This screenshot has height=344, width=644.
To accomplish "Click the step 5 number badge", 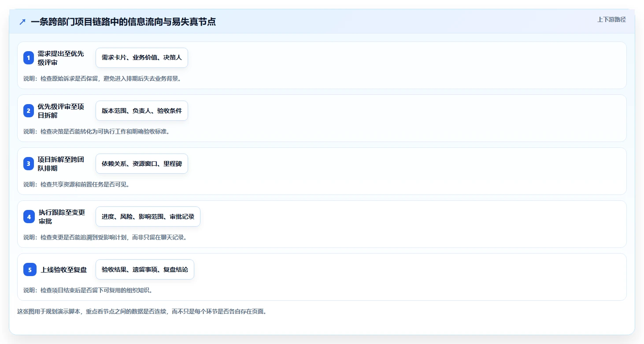I will pyautogui.click(x=30, y=269).
